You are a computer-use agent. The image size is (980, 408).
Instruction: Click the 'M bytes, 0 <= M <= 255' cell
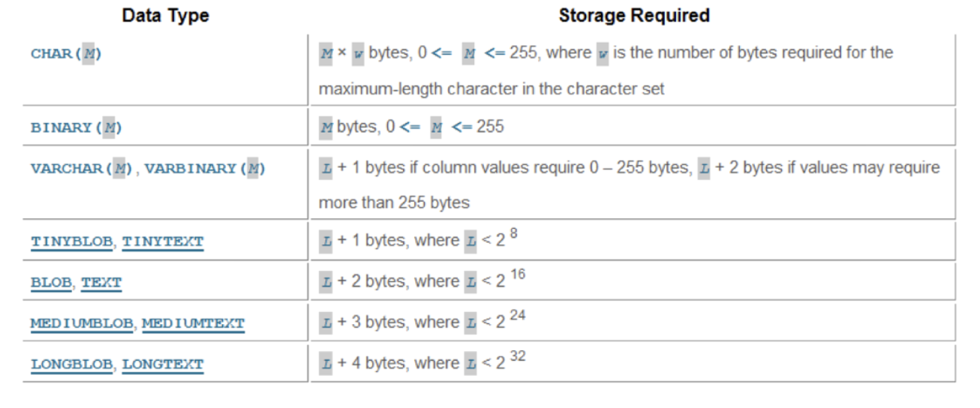click(x=411, y=127)
